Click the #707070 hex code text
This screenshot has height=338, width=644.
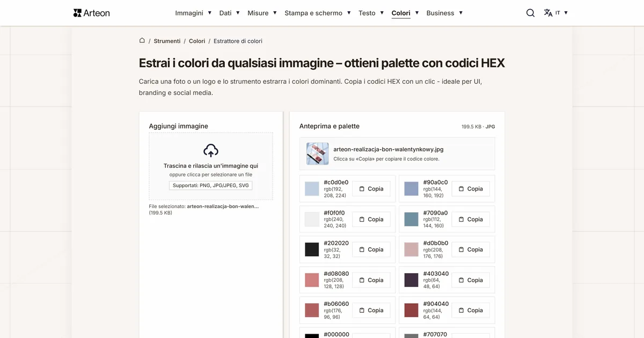tap(435, 334)
